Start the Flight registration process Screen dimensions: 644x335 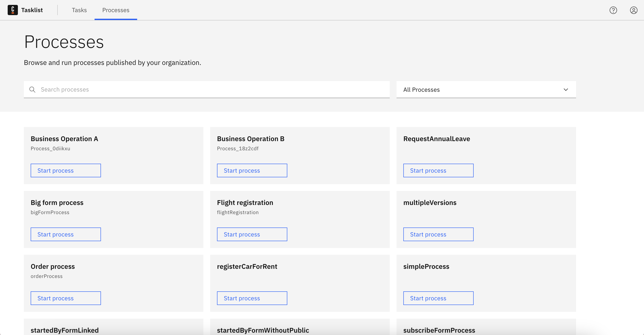pos(252,234)
